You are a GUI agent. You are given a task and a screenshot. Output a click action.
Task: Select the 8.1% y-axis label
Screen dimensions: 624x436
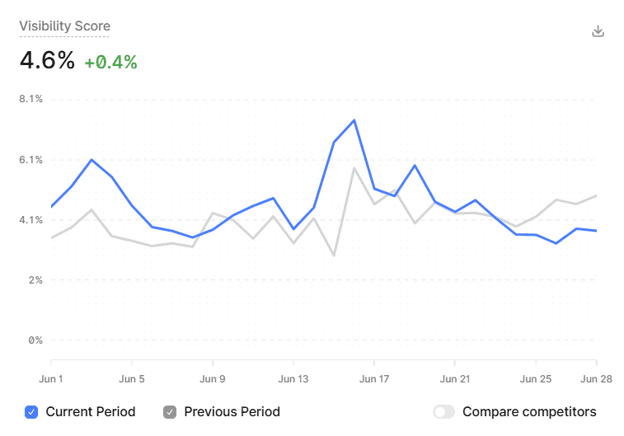tap(31, 99)
